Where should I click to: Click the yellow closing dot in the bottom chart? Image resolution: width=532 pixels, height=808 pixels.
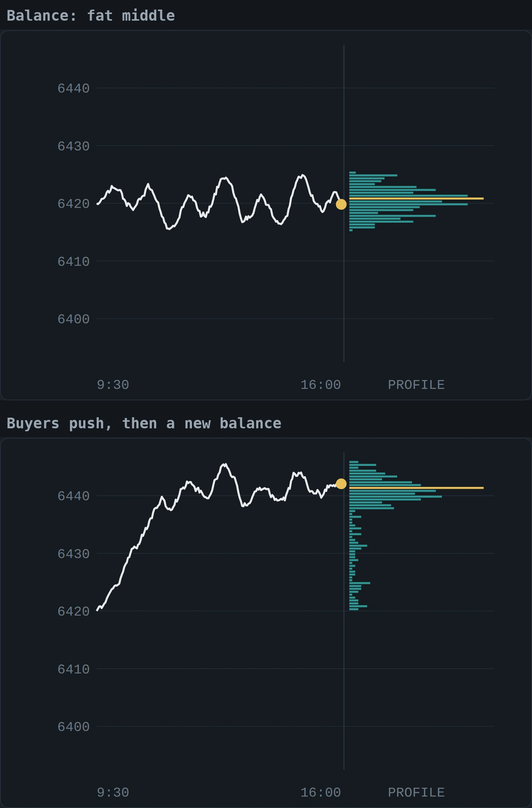tap(341, 484)
